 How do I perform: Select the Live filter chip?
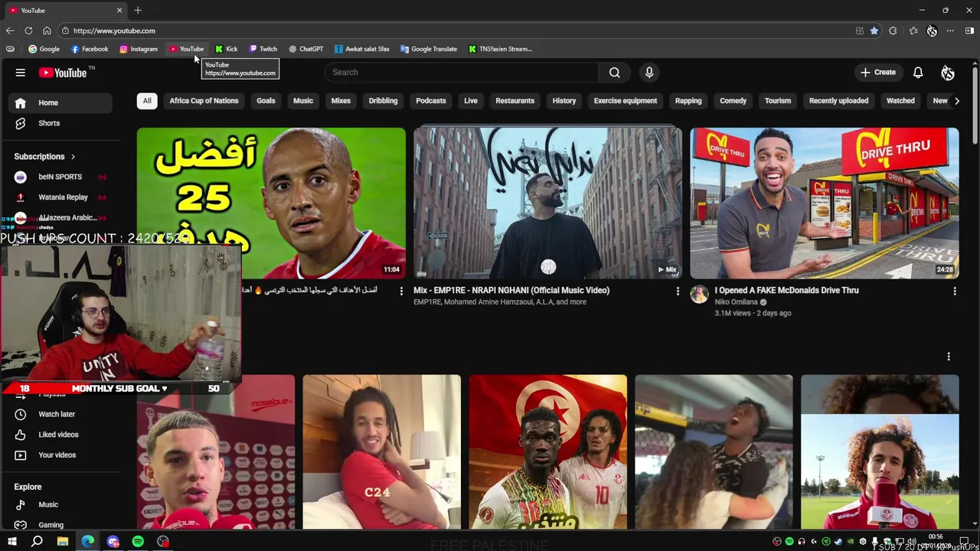coord(471,101)
